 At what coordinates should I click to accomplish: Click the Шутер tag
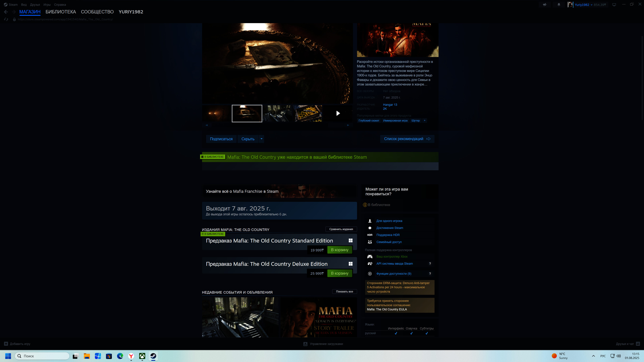[x=416, y=120]
